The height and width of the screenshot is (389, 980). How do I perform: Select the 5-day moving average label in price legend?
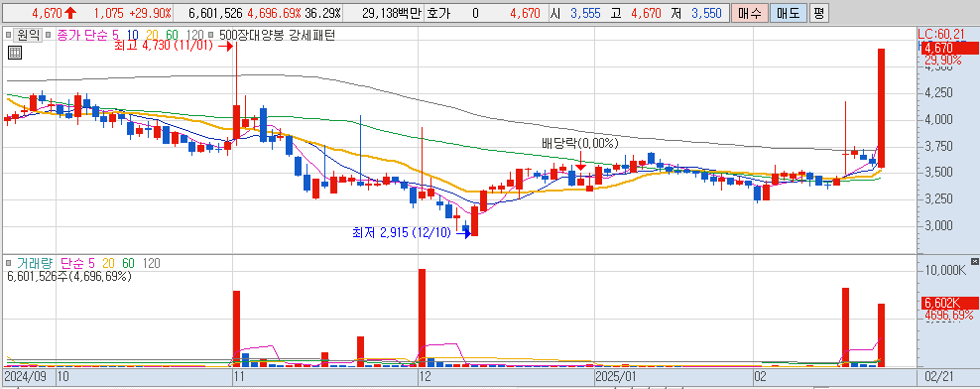click(116, 36)
